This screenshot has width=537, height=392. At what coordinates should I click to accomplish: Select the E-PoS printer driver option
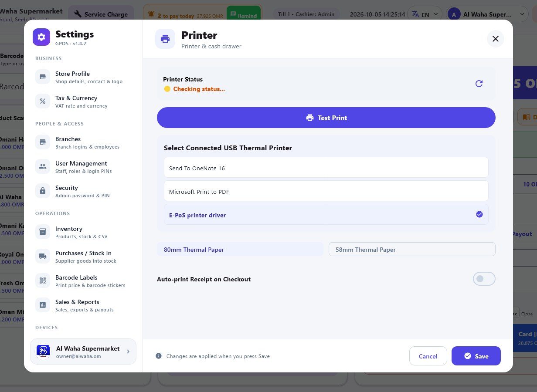tap(326, 215)
